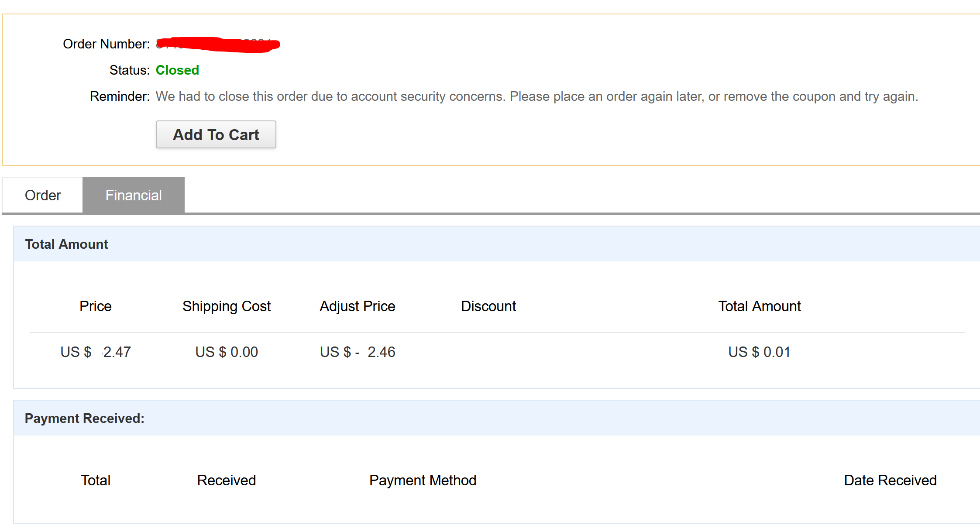980x532 pixels.
Task: Click the Price column header
Action: (95, 306)
